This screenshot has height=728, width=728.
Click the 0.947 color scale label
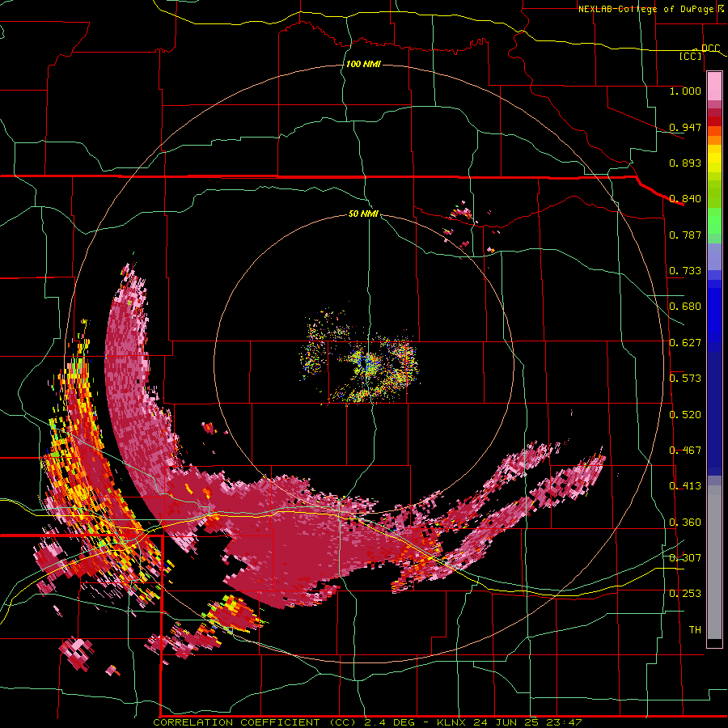click(x=685, y=127)
